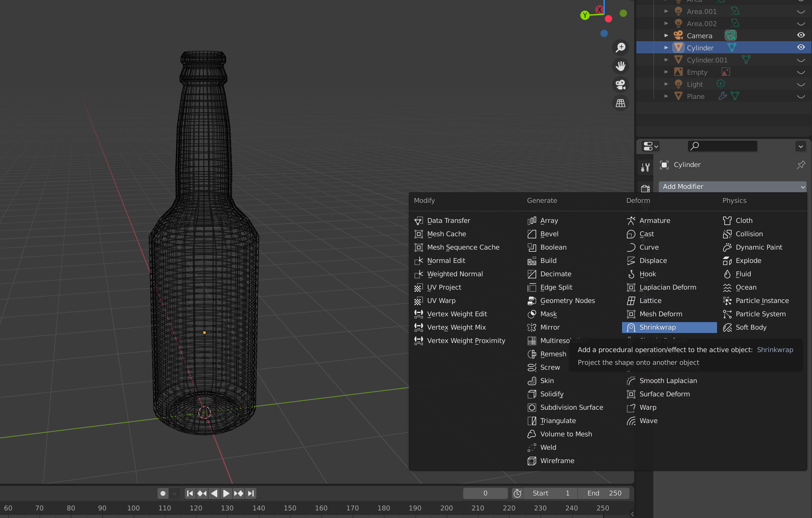Click the properties search field
The width and height of the screenshot is (812, 518).
(x=723, y=146)
